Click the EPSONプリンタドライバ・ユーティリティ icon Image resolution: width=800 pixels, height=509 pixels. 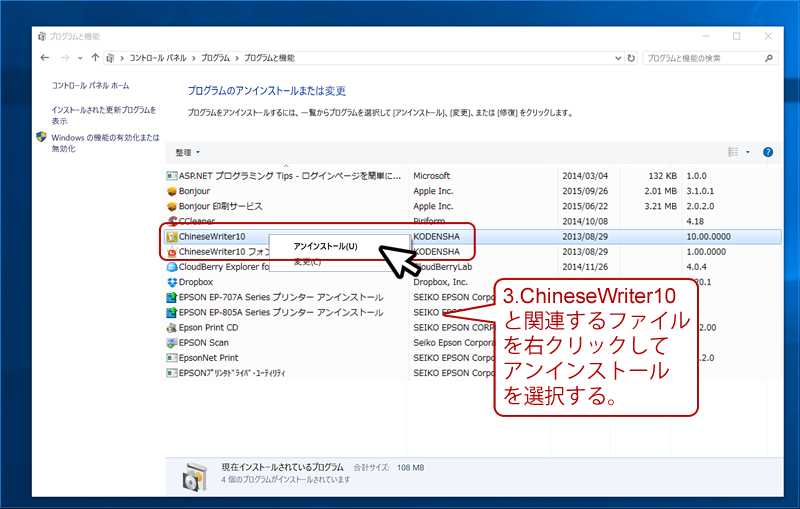(172, 373)
